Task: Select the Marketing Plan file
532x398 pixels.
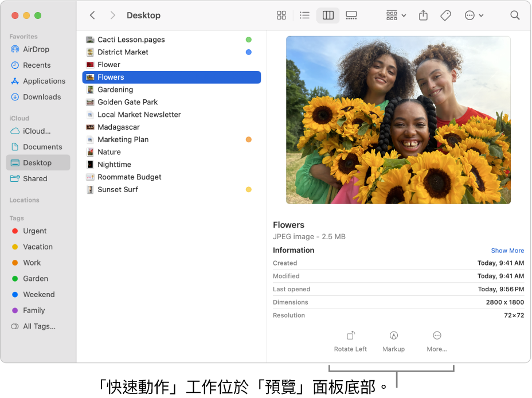Action: pos(171,140)
